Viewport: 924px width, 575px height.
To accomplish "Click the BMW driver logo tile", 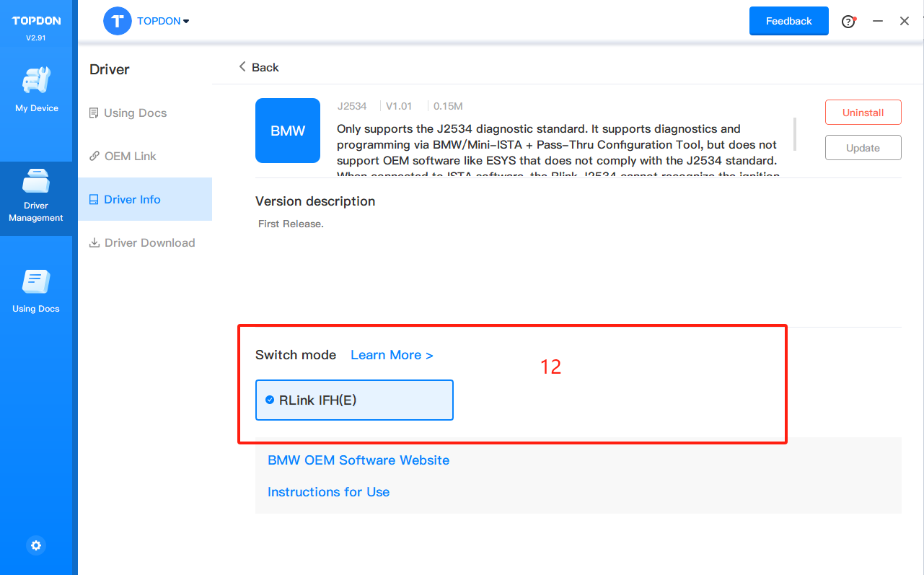I will 288,131.
